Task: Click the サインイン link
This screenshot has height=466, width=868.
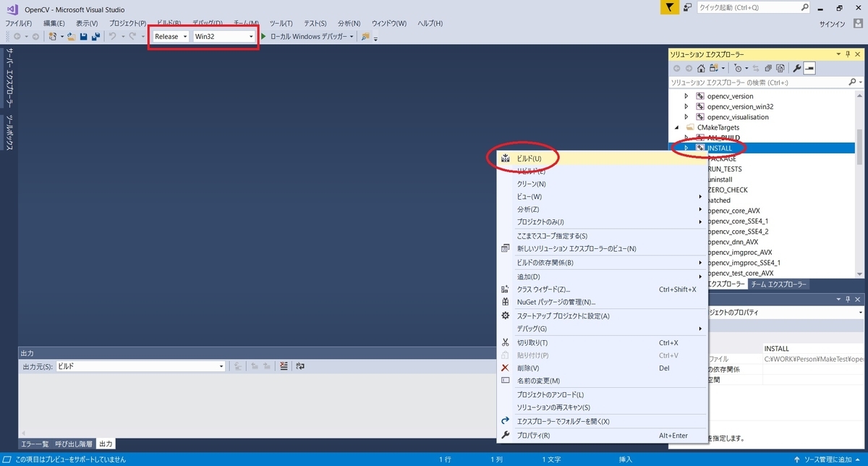Action: click(x=832, y=23)
